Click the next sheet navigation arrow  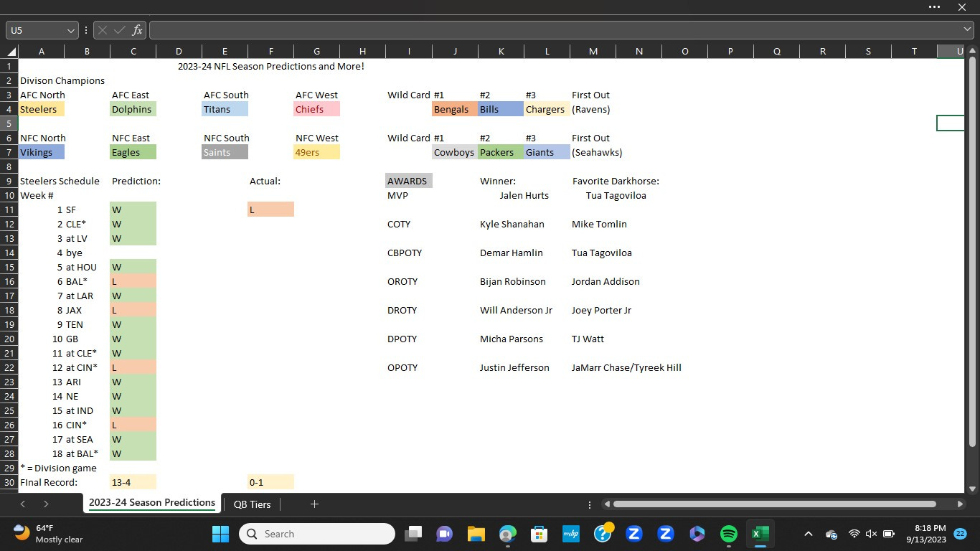[x=46, y=504]
